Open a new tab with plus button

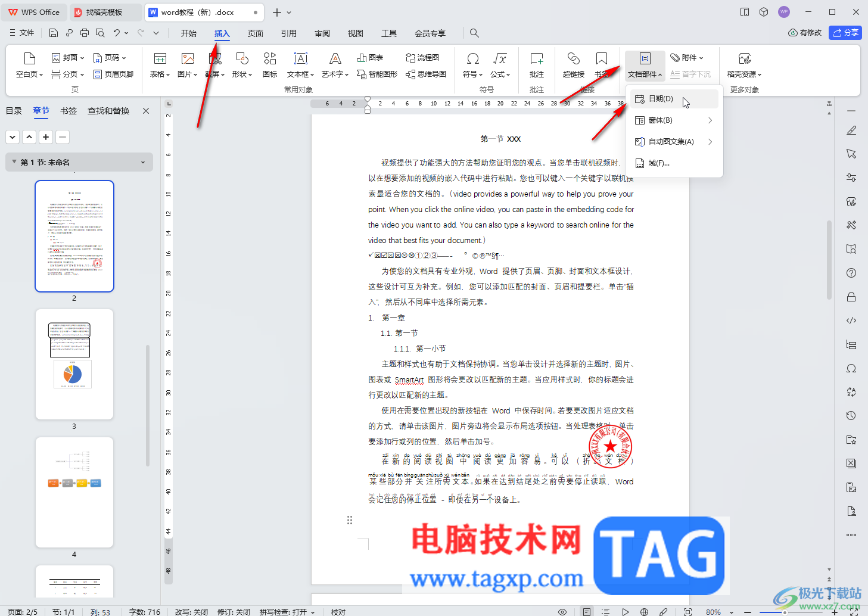point(276,13)
